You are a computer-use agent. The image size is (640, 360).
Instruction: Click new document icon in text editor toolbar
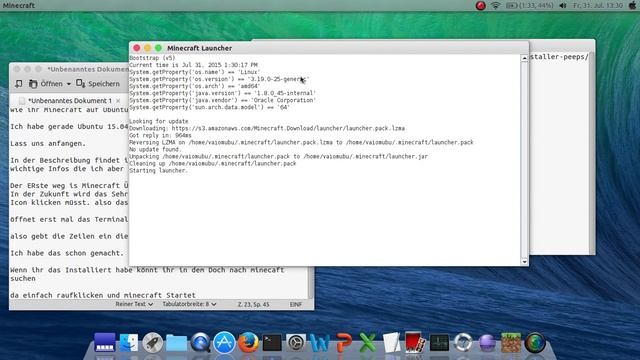coord(19,84)
